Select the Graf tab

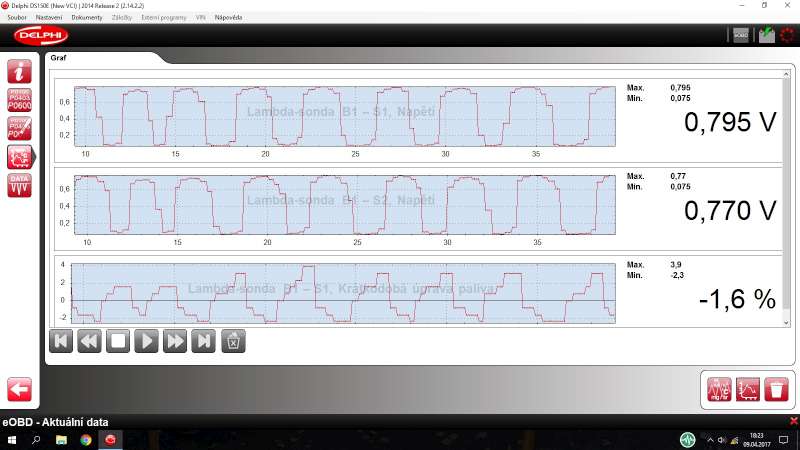coord(59,58)
